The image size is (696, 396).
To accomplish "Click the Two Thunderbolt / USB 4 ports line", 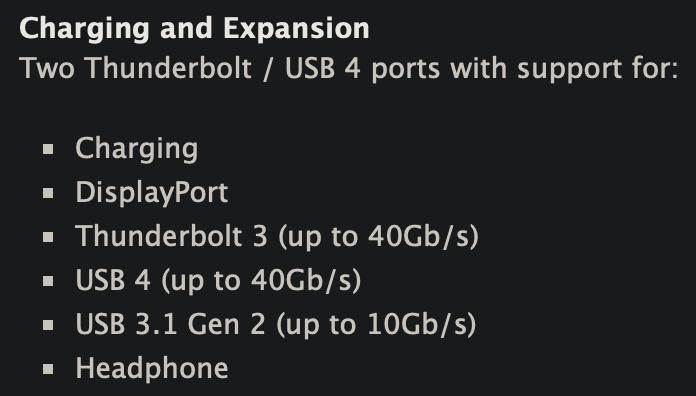I will 349,69.
